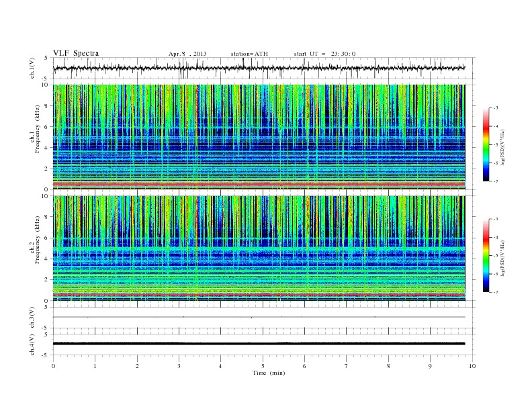532x411 pixels.
Task: Click the ch.1 voltage waveform trace
Action: (x=259, y=68)
